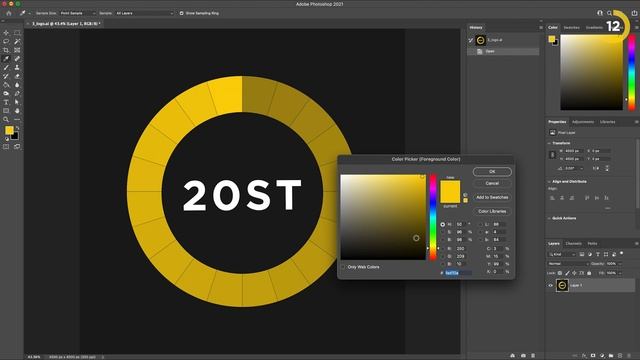Select the Clone Stamp tool

pos(17,67)
